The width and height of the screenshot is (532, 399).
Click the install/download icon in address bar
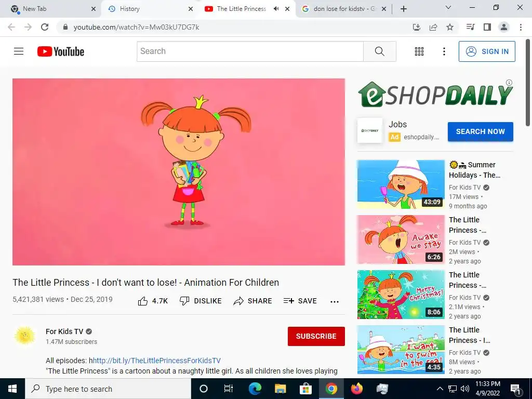[x=417, y=27]
